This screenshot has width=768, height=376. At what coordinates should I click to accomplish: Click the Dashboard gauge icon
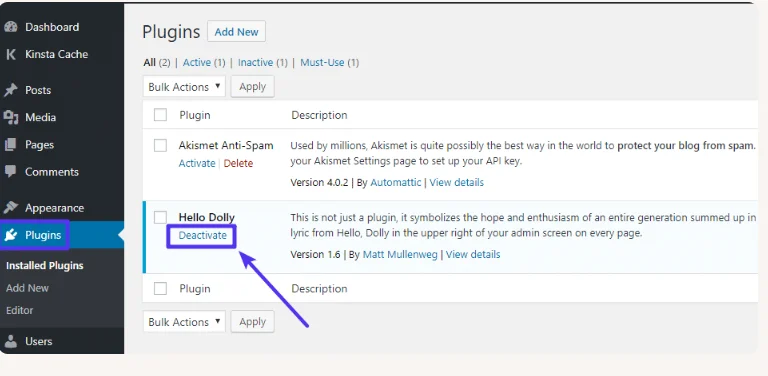pyautogui.click(x=11, y=27)
